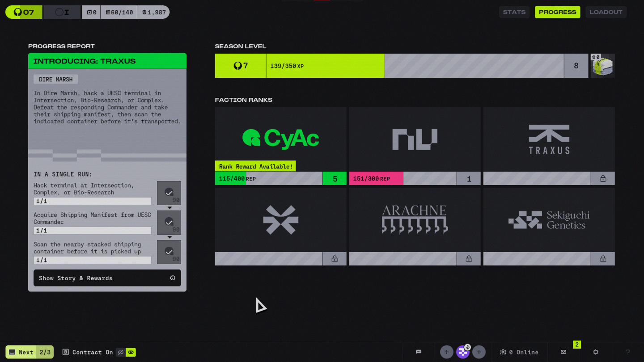
Task: Click the Shipping Manifest 1/1 progress bar
Action: point(93,231)
